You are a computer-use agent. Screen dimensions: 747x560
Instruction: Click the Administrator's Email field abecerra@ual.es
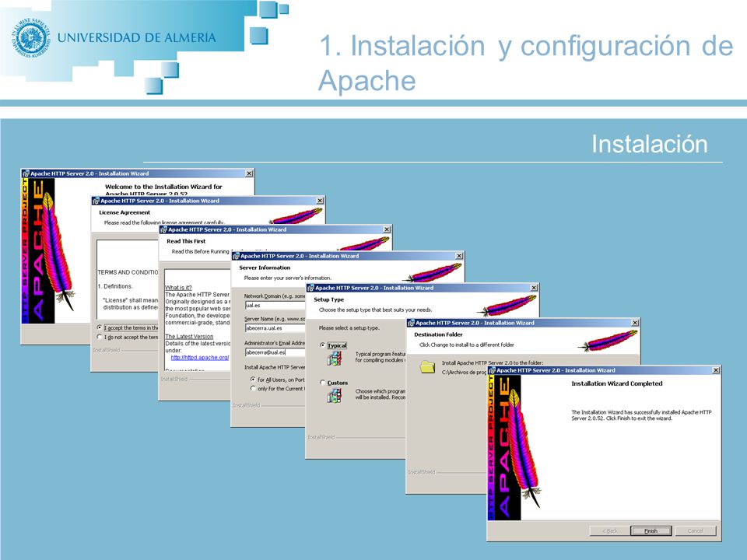point(275,352)
